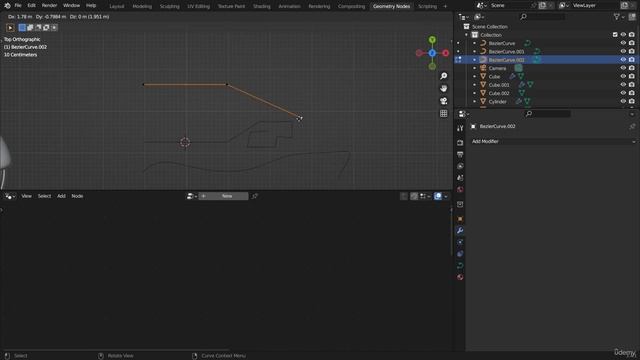The image size is (640, 360).
Task: Hide Collection in viewport via eye
Action: pos(623,35)
